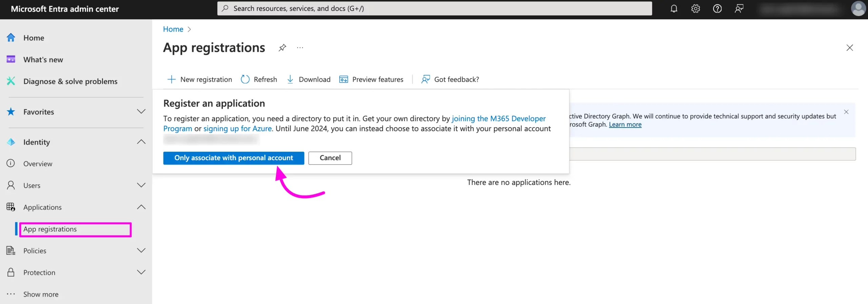Click the application filter box below banner
This screenshot has width=868, height=304.
coord(712,154)
